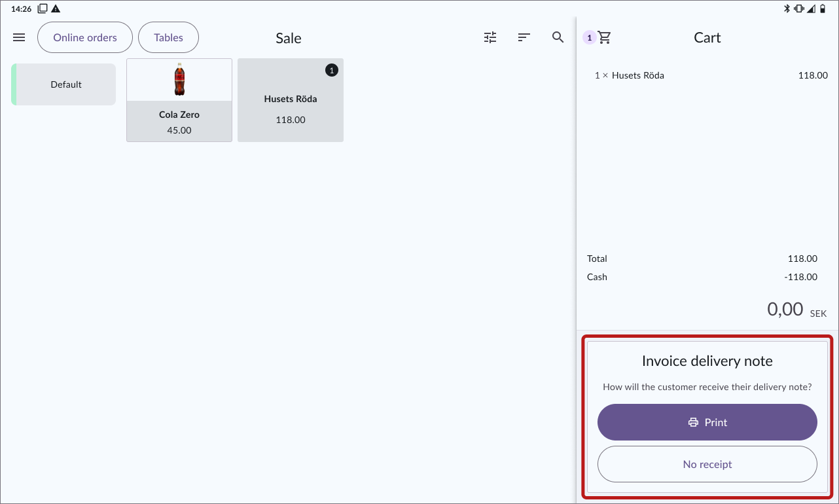Print the invoice delivery note
Image resolution: width=839 pixels, height=504 pixels.
click(x=707, y=422)
